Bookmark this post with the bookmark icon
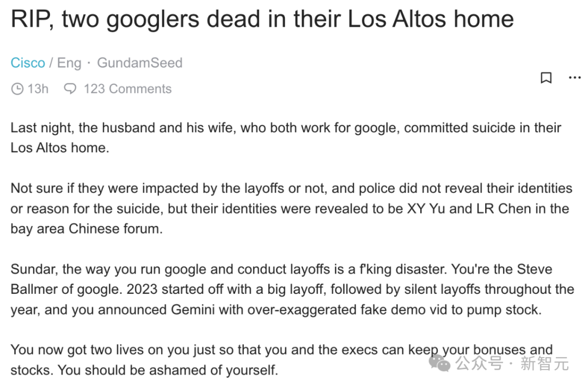Image resolution: width=588 pixels, height=387 pixels. point(546,78)
